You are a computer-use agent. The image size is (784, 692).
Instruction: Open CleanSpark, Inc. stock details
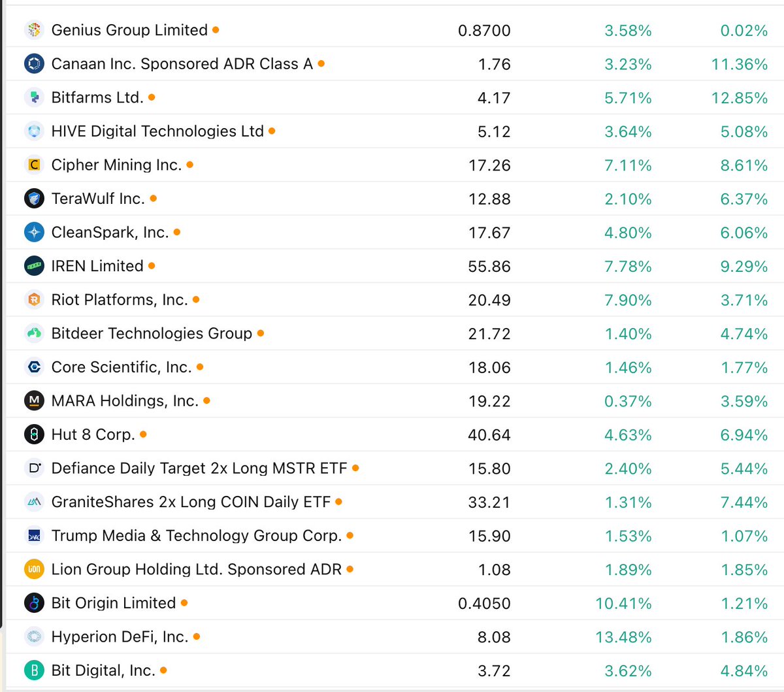110,233
